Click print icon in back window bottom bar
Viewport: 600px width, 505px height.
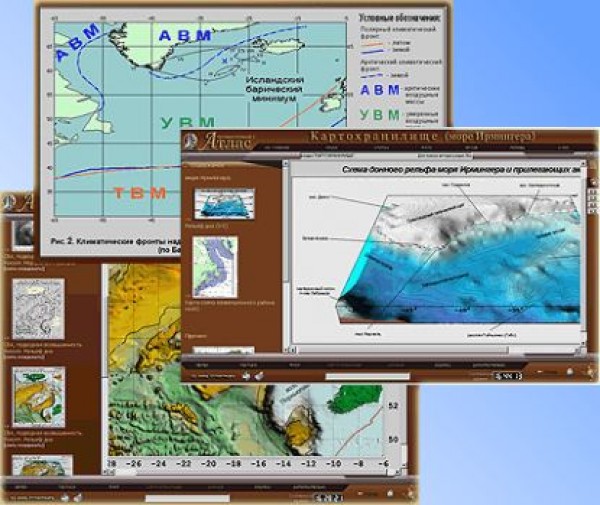coord(65,498)
